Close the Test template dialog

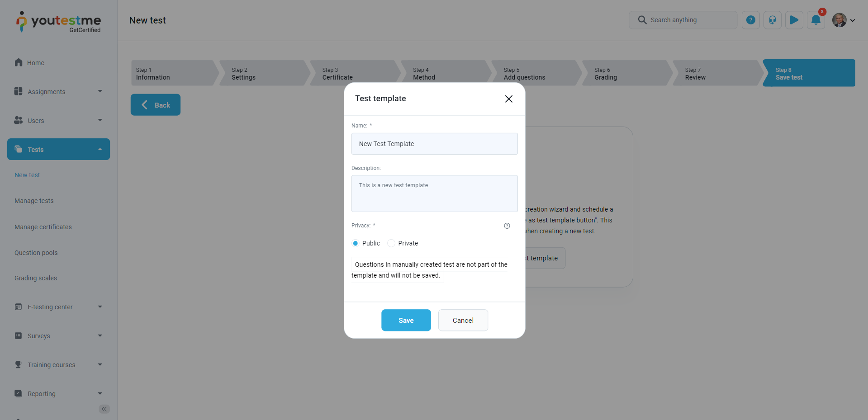pos(508,99)
